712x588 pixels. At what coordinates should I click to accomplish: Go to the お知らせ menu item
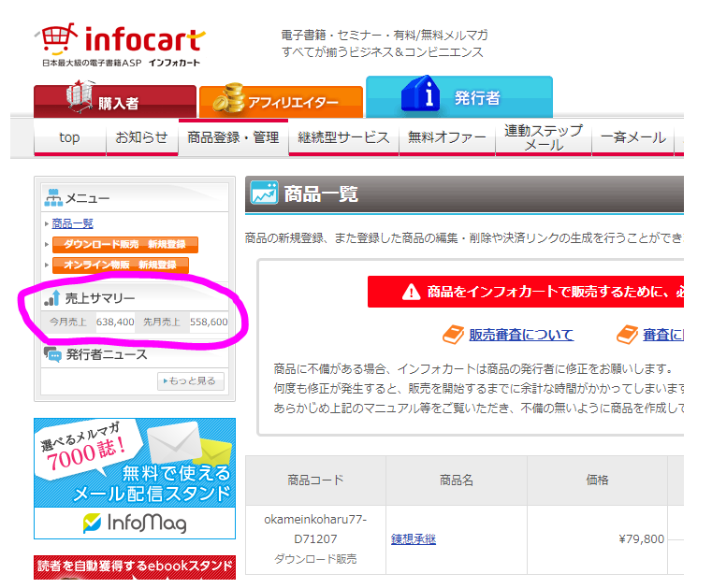pos(141,137)
